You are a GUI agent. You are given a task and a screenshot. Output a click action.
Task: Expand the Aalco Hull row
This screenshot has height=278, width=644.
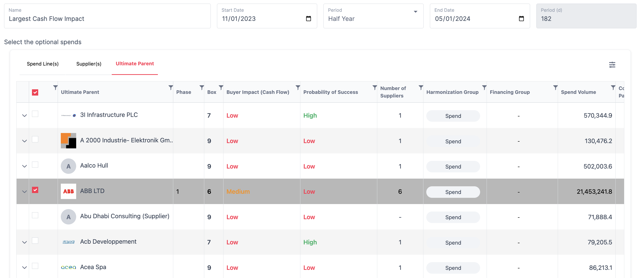[24, 166]
